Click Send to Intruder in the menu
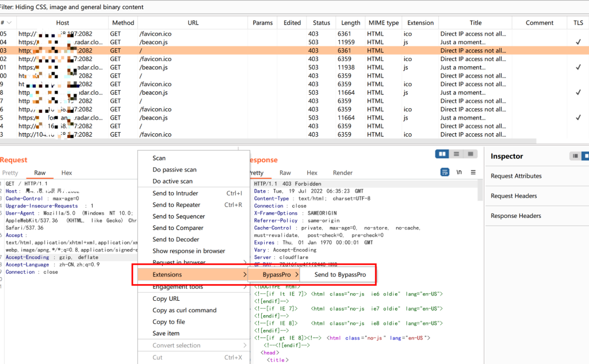Screen dimensions: 589x364 point(175,193)
